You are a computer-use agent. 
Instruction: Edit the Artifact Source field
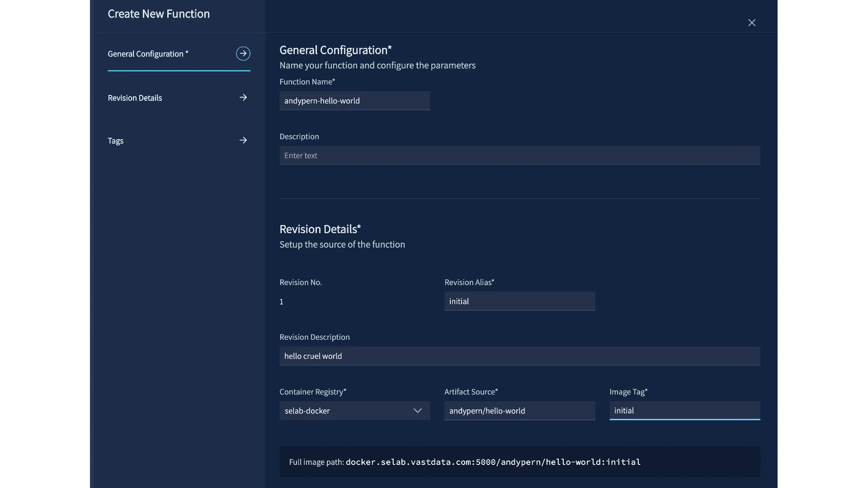[519, 411]
